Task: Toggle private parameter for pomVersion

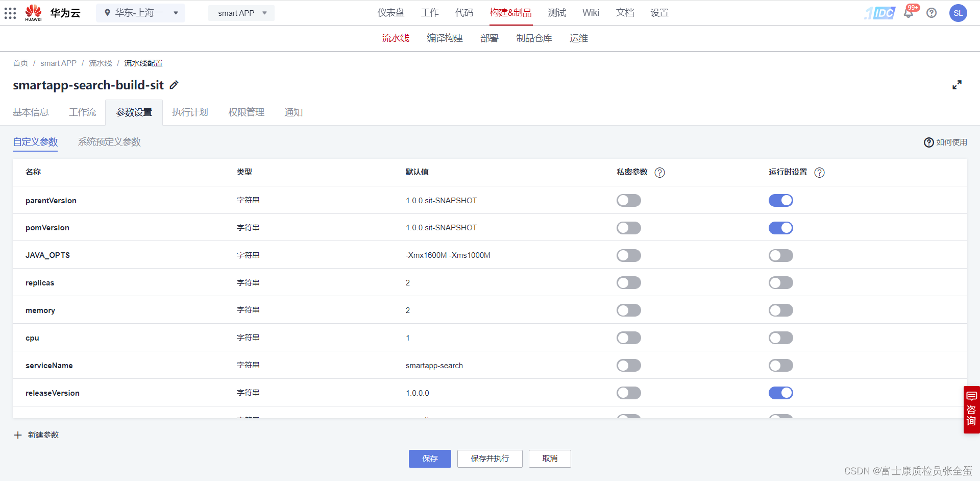Action: coord(628,228)
